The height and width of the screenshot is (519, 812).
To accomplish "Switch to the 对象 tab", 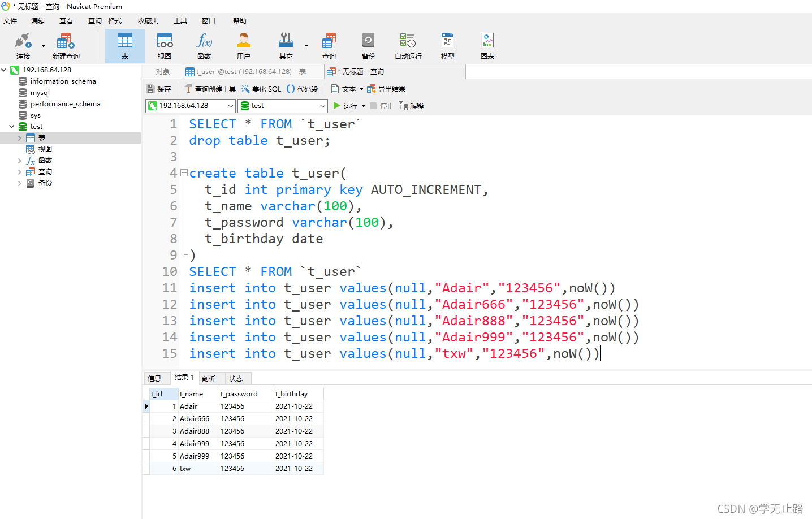I will [x=163, y=72].
